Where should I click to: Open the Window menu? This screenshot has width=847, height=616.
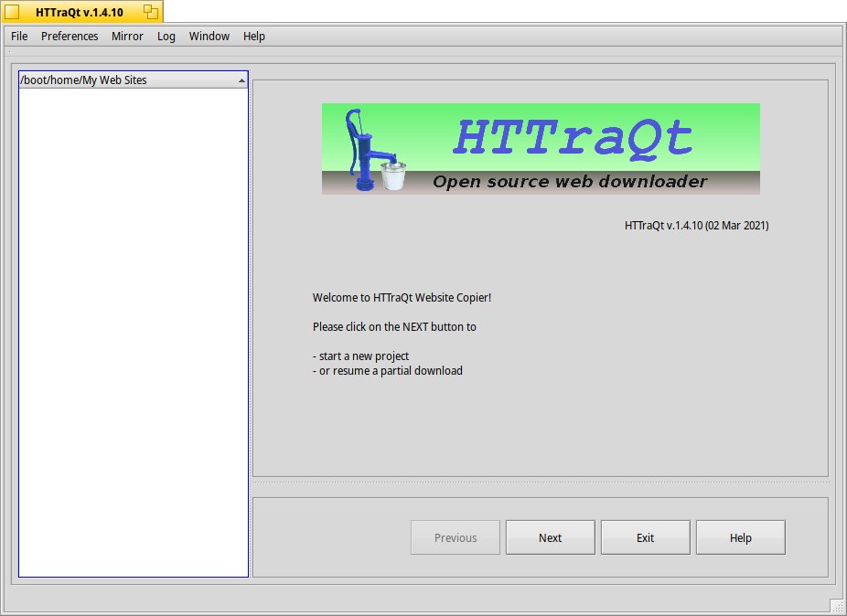209,37
